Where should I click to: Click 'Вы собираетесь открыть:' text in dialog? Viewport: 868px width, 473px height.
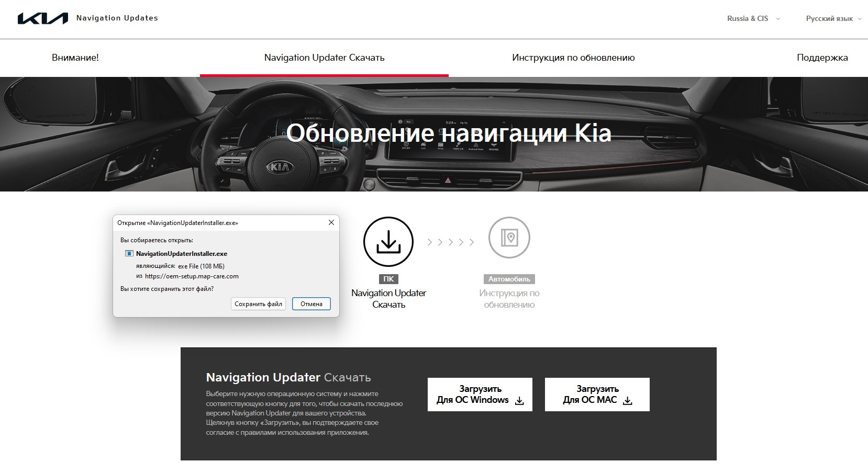pyautogui.click(x=157, y=240)
